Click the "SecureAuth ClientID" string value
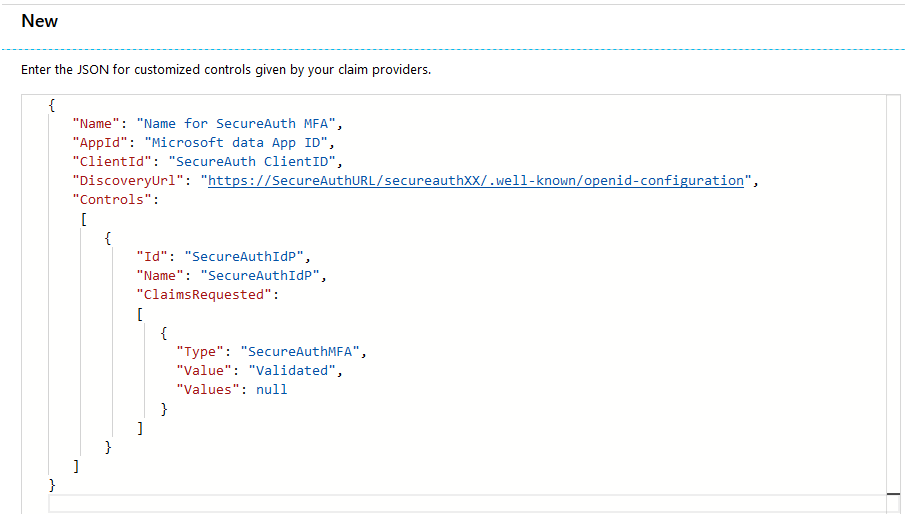Viewport: 905px width, 515px height. click(255, 162)
